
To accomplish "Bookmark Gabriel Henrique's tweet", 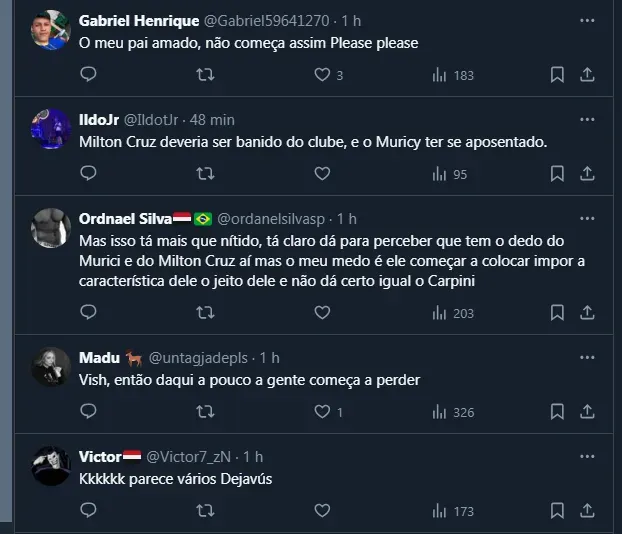I will [558, 75].
